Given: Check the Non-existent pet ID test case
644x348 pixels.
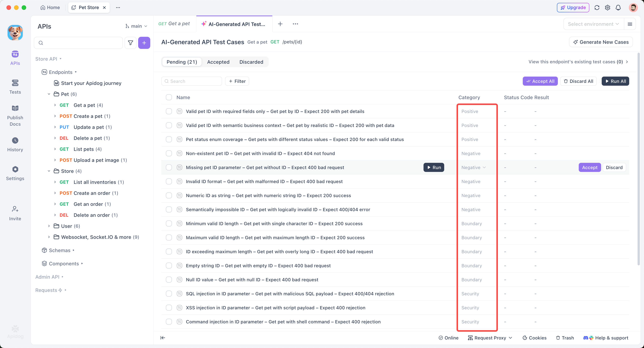Looking at the screenshot, I should point(169,153).
